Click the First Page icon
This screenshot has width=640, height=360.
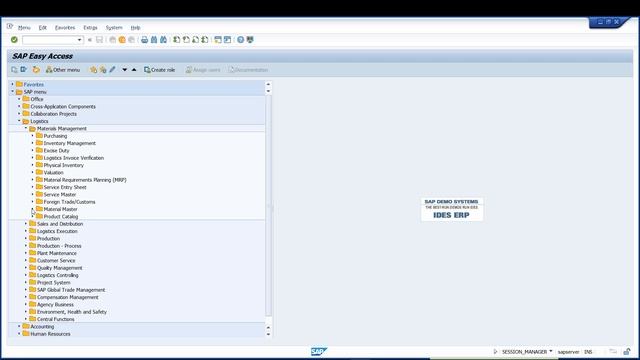(176, 40)
